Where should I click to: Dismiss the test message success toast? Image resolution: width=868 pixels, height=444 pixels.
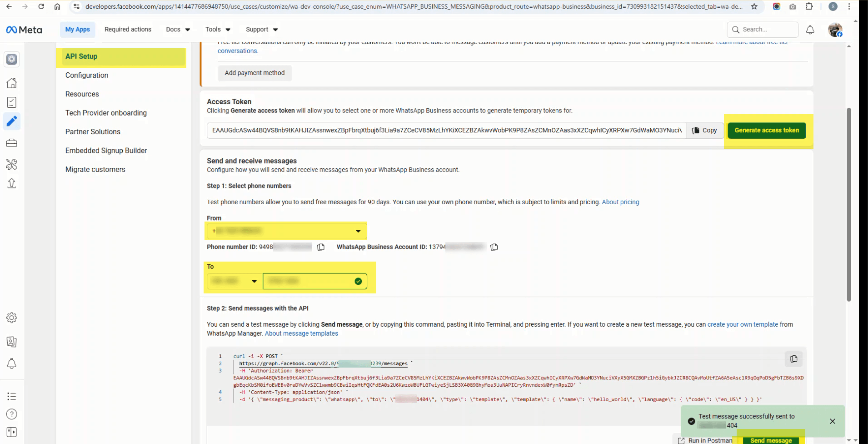pyautogui.click(x=833, y=421)
